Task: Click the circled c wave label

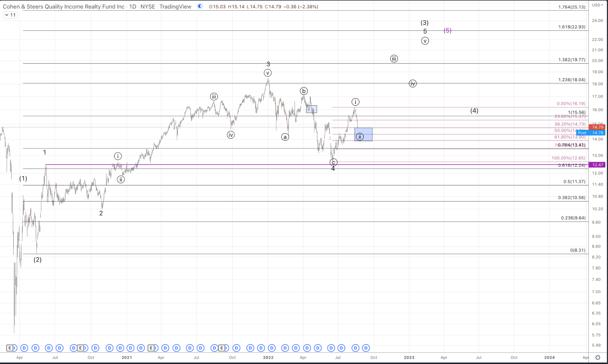Action: pos(333,162)
